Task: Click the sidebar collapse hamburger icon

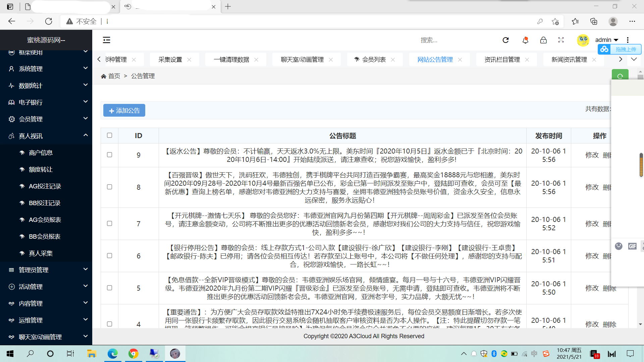Action: click(x=106, y=40)
